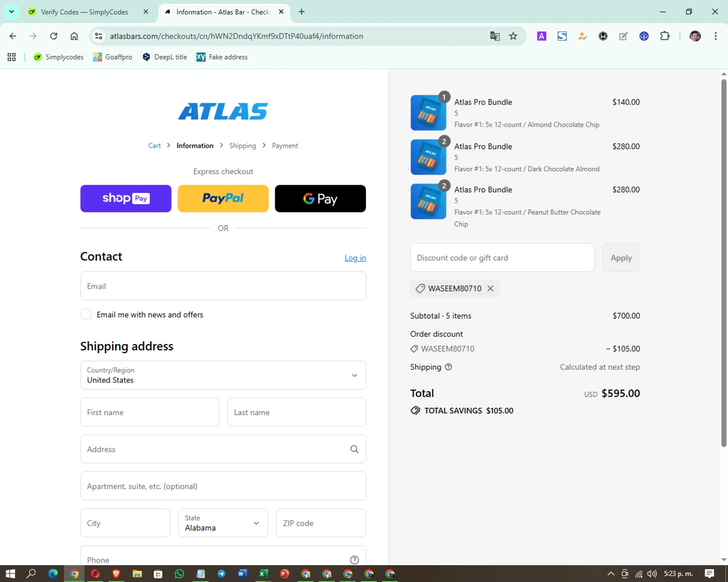This screenshot has width=728, height=582.
Task: Click the address lookup search icon
Action: pyautogui.click(x=354, y=449)
